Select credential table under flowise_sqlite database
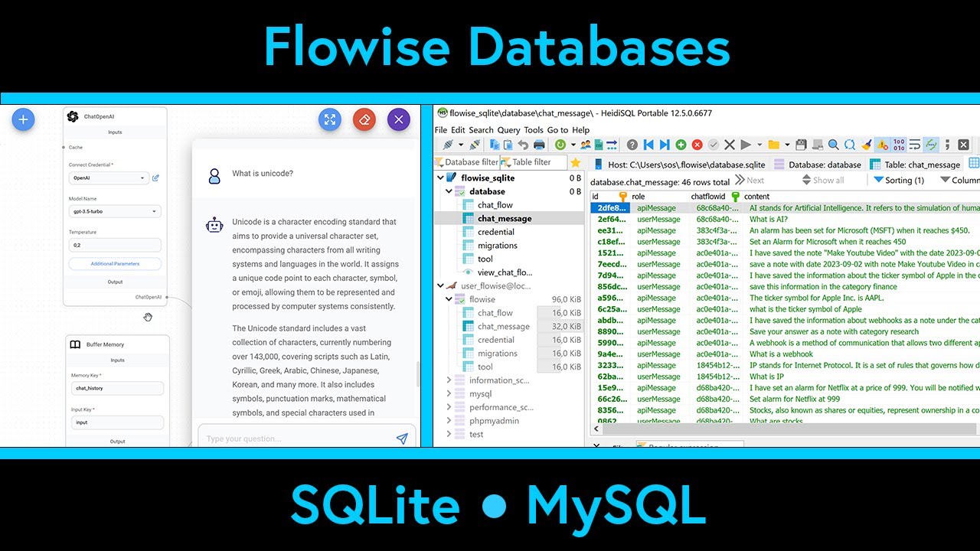Image resolution: width=980 pixels, height=551 pixels. [496, 232]
